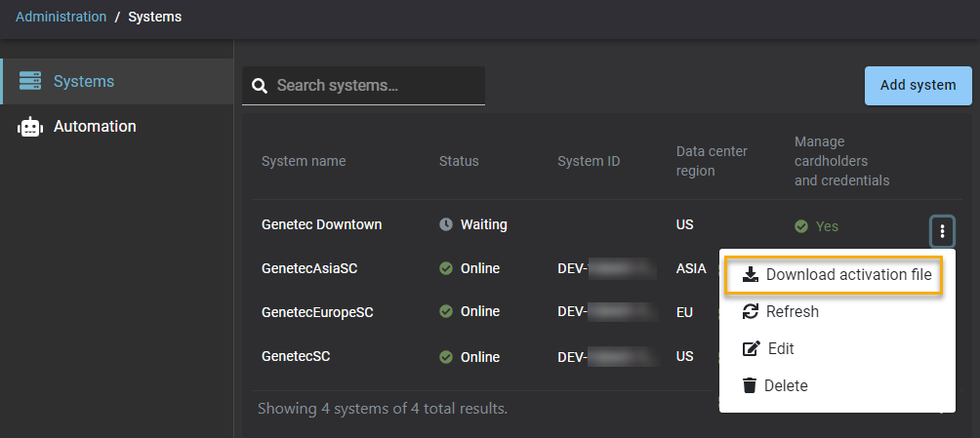Click GenetecEuropeSC online status icon
980x438 pixels.
click(446, 312)
